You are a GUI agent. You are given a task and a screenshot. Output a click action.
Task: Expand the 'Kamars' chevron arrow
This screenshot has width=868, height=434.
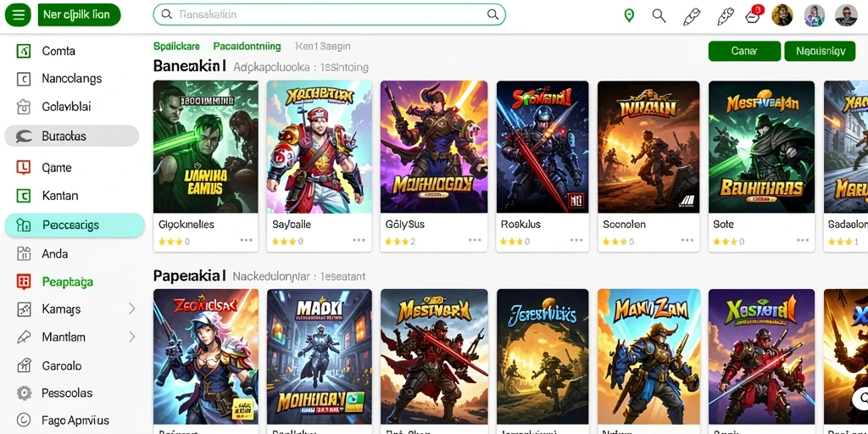click(131, 309)
